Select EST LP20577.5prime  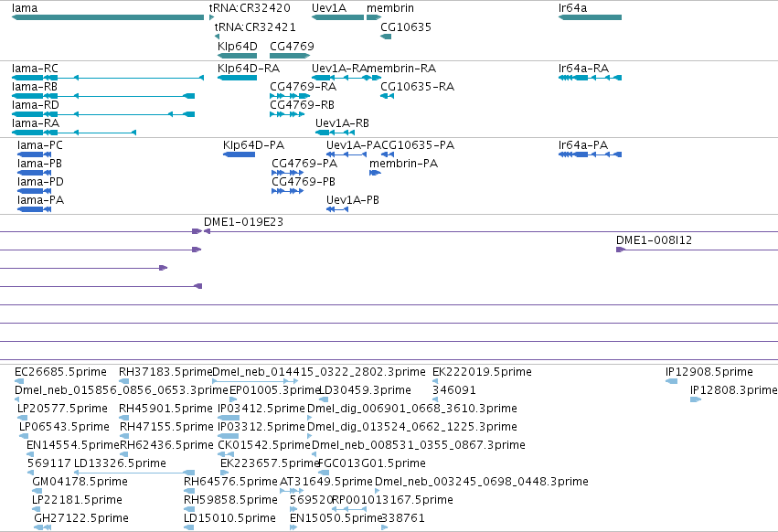[62, 409]
